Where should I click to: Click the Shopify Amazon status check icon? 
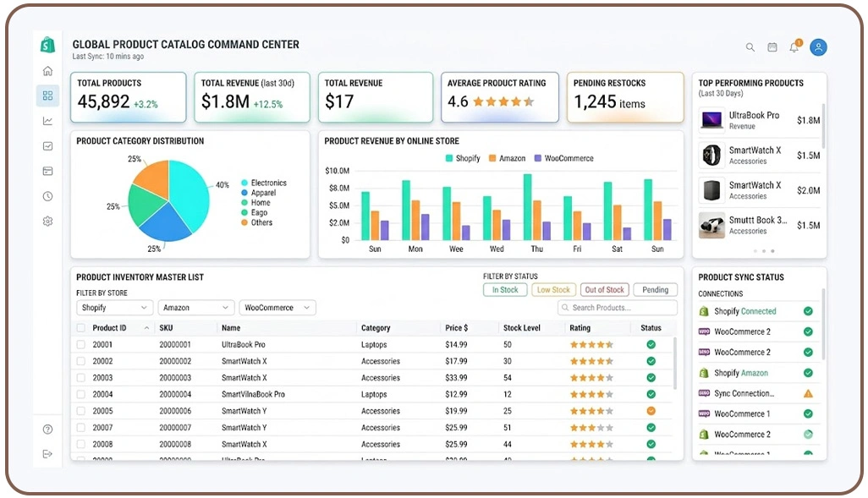tap(808, 373)
